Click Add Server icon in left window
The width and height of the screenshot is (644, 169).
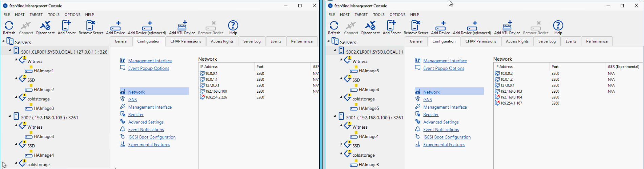(66, 27)
